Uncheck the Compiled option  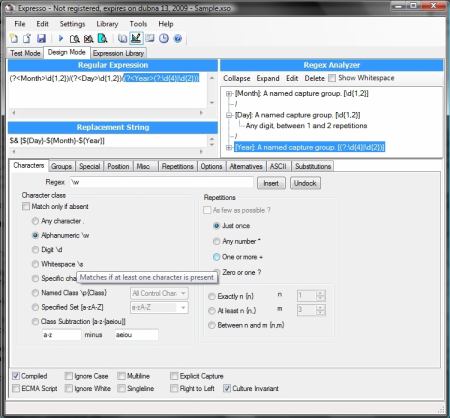point(16,376)
